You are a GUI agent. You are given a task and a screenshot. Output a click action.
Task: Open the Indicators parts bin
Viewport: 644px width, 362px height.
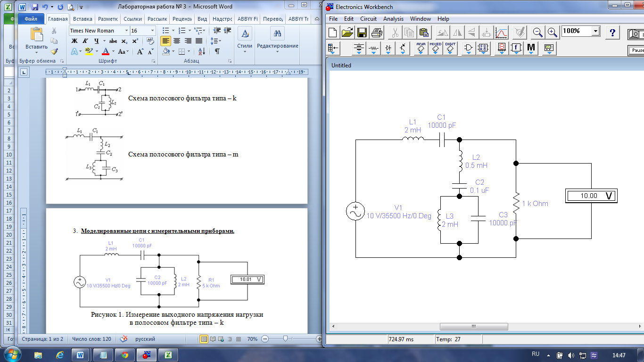tap(502, 48)
